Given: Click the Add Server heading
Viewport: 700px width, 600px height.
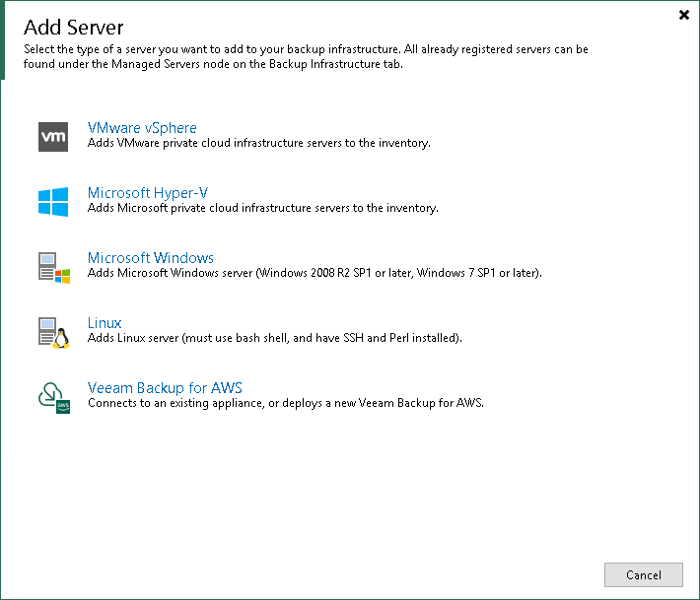Looking at the screenshot, I should (x=74, y=28).
